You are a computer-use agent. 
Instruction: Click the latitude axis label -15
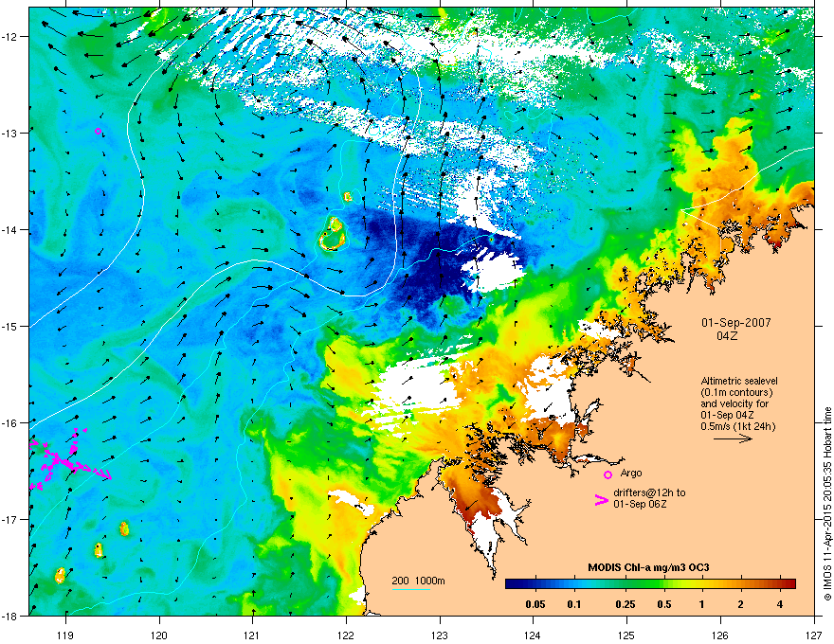[x=9, y=326]
